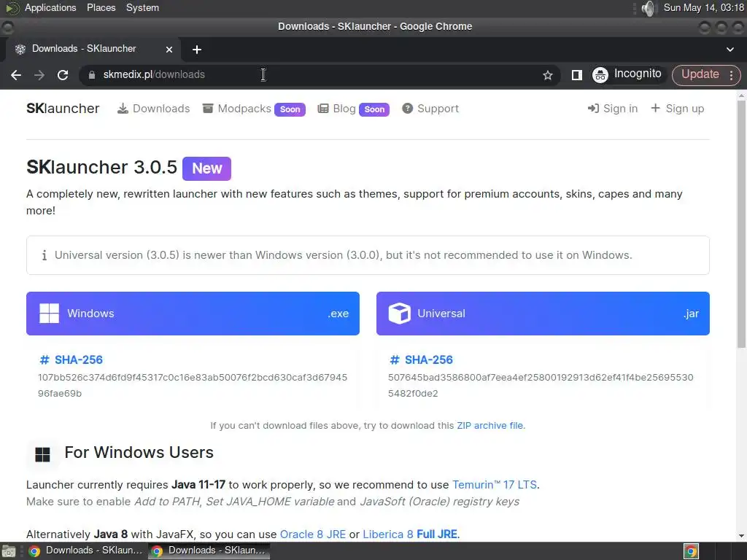Open a new tab with the plus icon
The height and width of the screenshot is (560, 747).
tap(197, 50)
